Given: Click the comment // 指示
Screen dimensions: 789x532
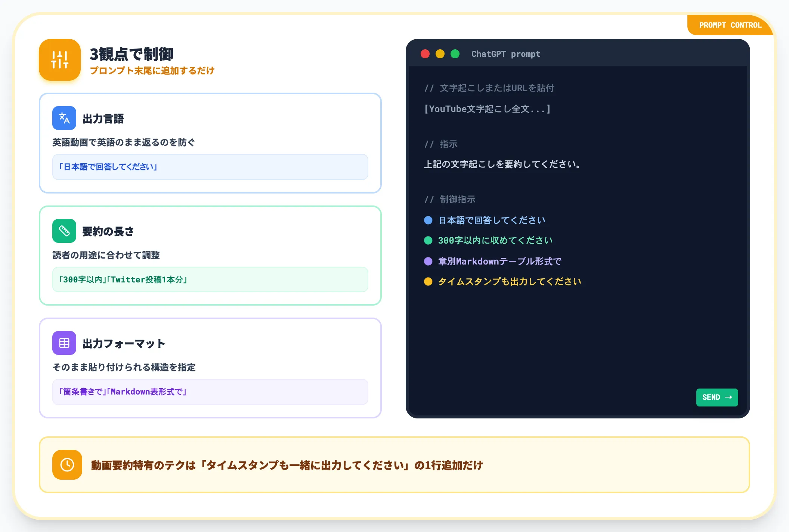Looking at the screenshot, I should [441, 144].
